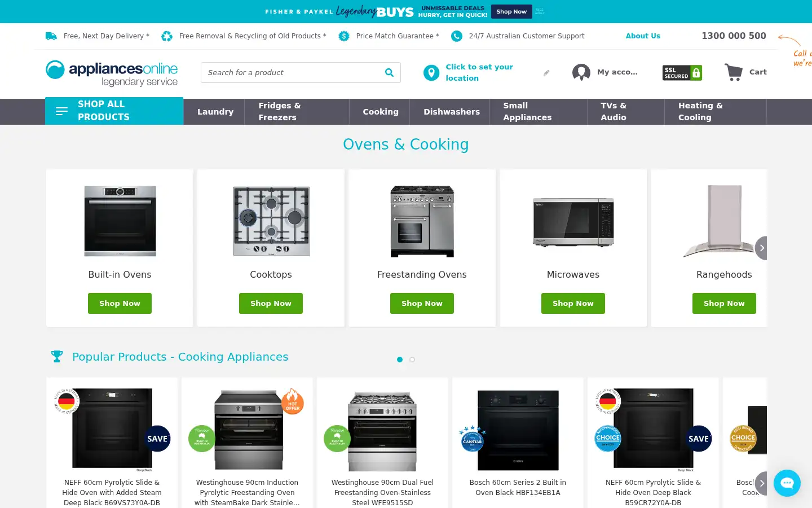Select the first carousel page dot
The height and width of the screenshot is (508, 812).
pyautogui.click(x=400, y=360)
